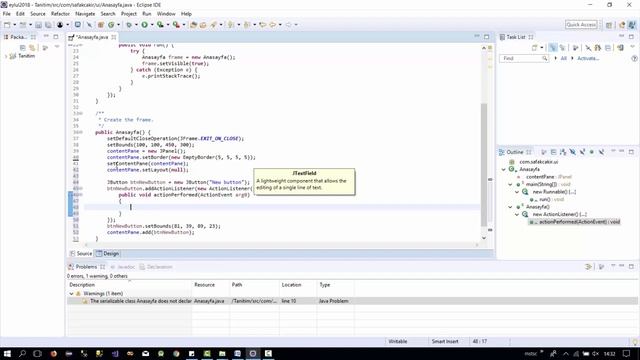Open the Navigate menu
640x360 pixels.
[x=85, y=14]
